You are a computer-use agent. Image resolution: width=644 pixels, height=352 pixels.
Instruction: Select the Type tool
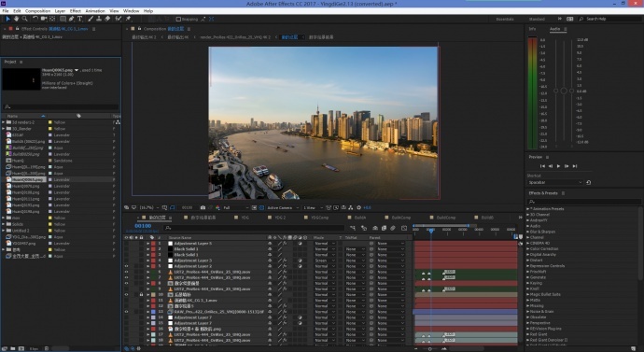(79, 19)
